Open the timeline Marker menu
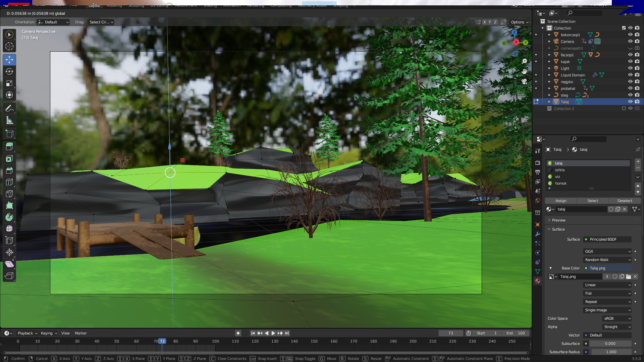Image resolution: width=644 pixels, height=362 pixels. [x=80, y=333]
